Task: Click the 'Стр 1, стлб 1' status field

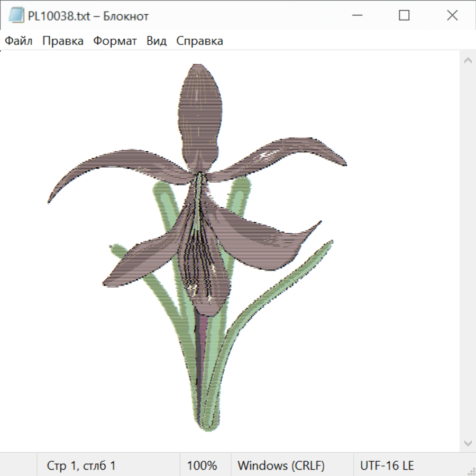Action: click(x=81, y=465)
